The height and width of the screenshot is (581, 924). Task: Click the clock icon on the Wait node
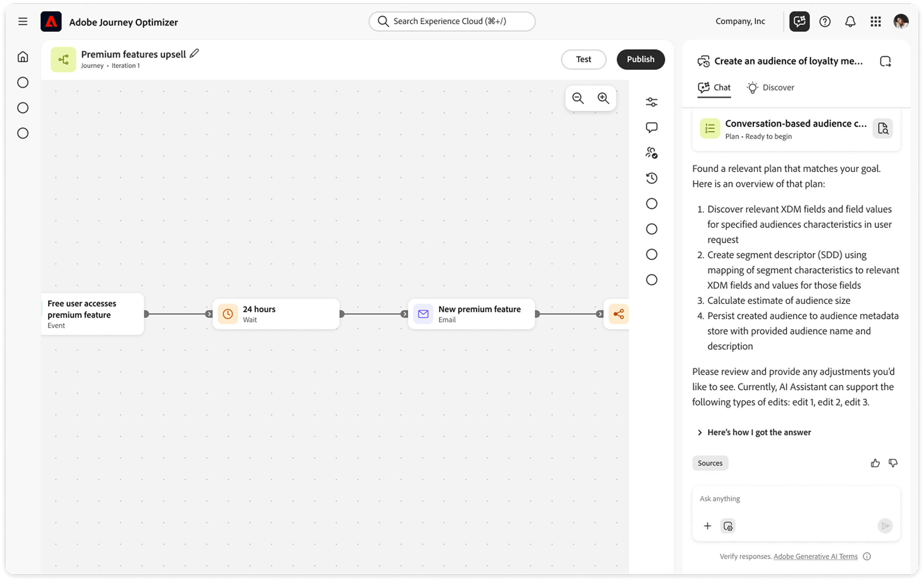click(228, 314)
